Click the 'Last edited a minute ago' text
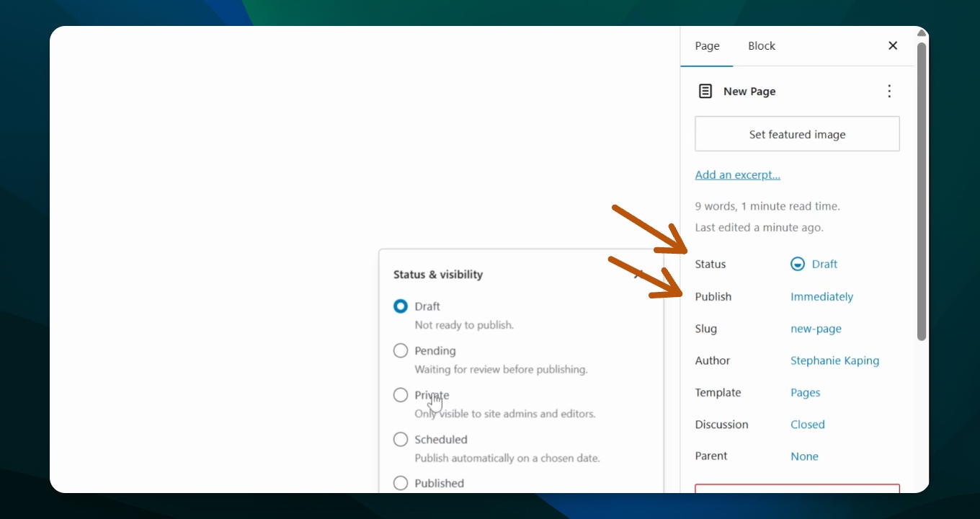Viewport: 980px width, 519px height. (759, 228)
